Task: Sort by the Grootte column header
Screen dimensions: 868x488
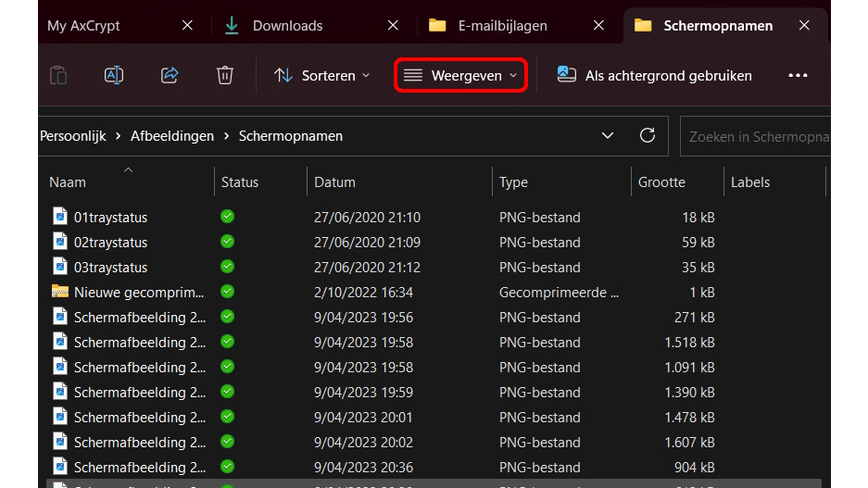Action: coord(661,182)
